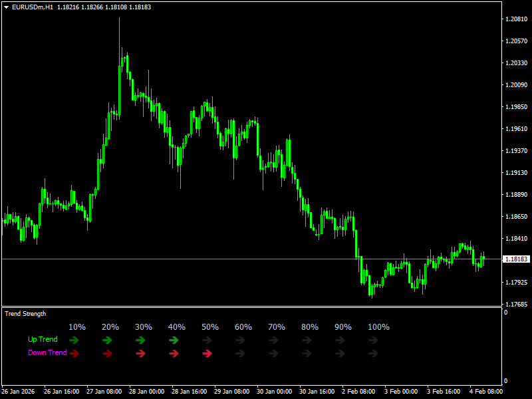532x399 pixels.
Task: Click the Trend Strength indicator label
Action: pyautogui.click(x=25, y=314)
